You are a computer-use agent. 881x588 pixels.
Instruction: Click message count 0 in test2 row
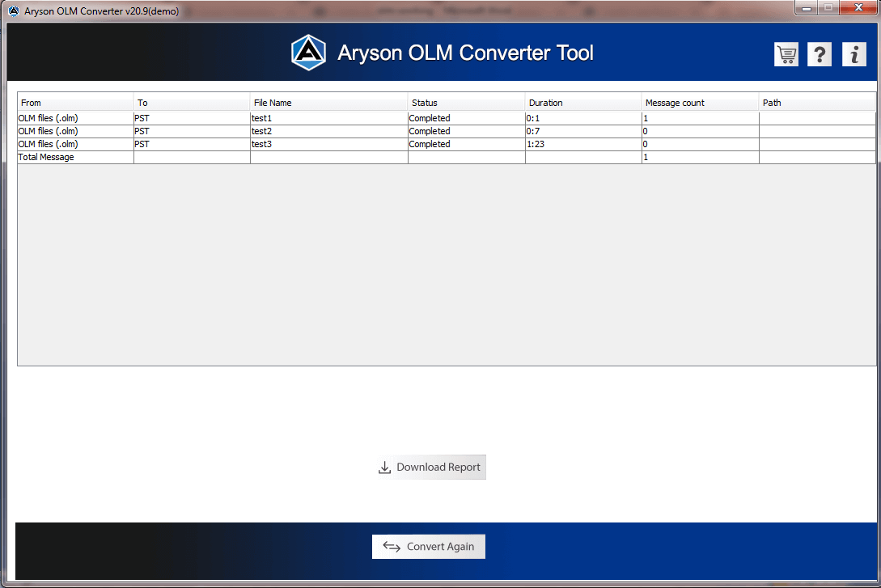700,131
